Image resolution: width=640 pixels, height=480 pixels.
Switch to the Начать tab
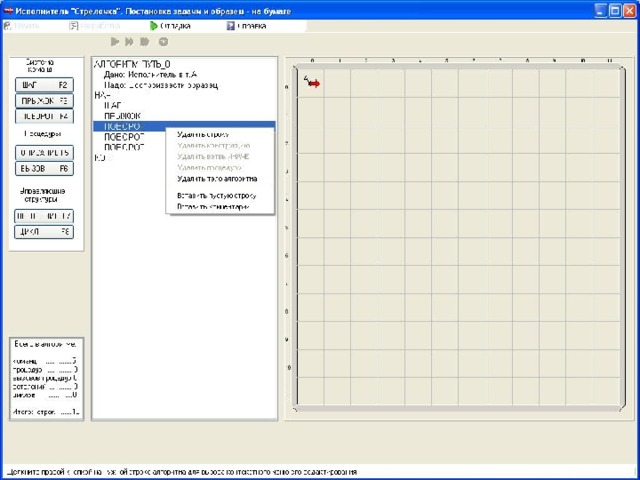click(21, 26)
